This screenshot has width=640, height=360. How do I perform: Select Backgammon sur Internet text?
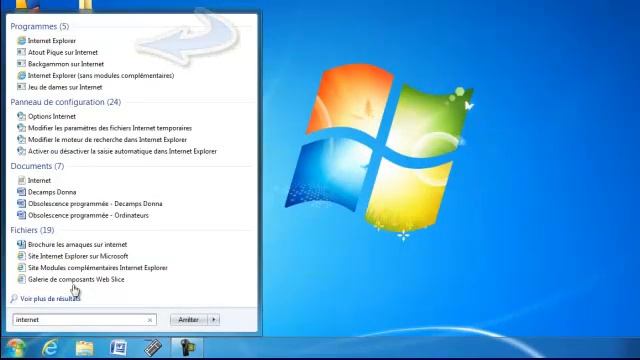(x=66, y=64)
